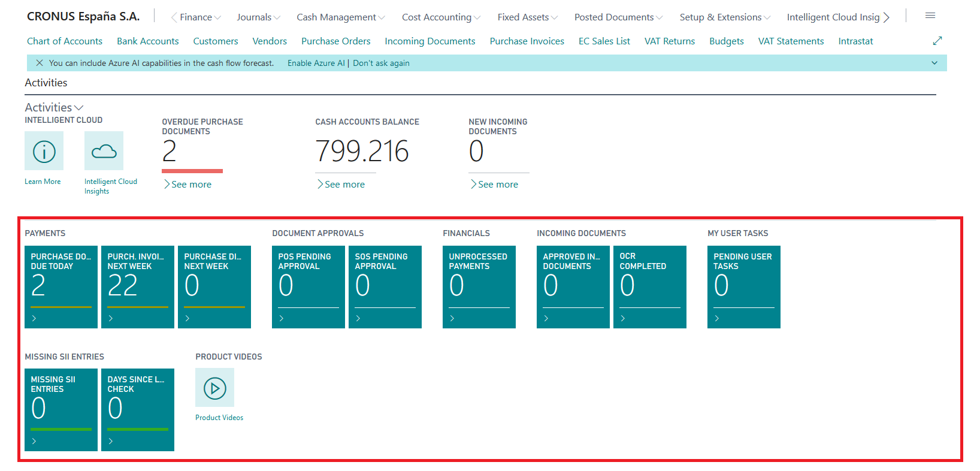Open EC Sales List

point(604,41)
